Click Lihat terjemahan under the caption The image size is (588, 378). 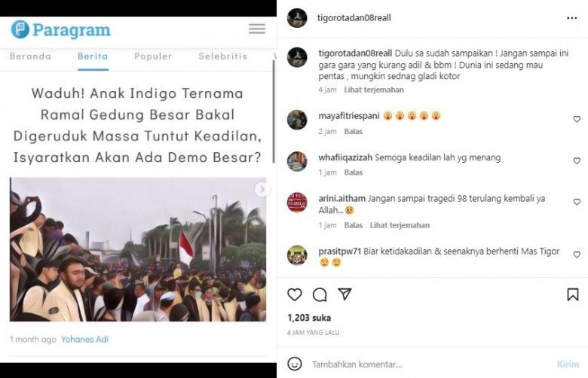click(x=374, y=90)
